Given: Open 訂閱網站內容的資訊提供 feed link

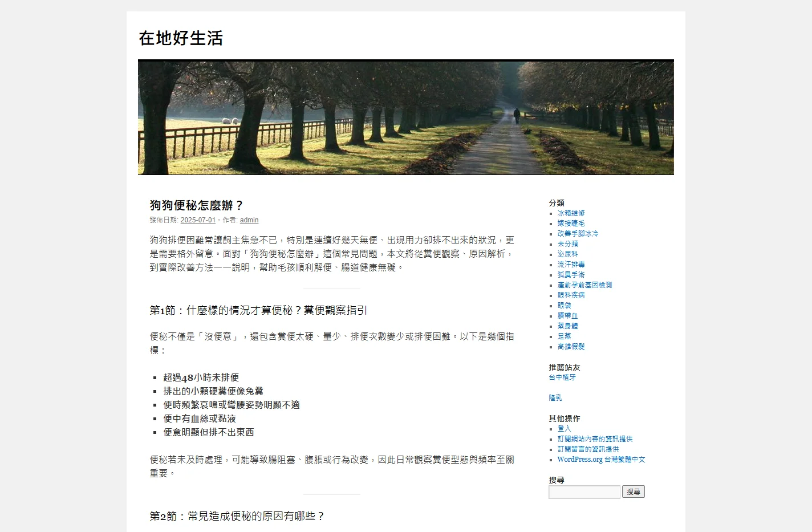Looking at the screenshot, I should click(x=595, y=439).
